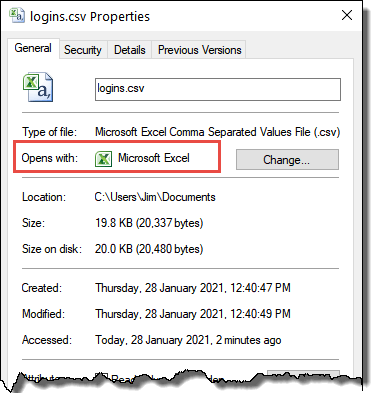Switch to the Previous Versions tab
The height and width of the screenshot is (393, 378).
pyautogui.click(x=199, y=50)
